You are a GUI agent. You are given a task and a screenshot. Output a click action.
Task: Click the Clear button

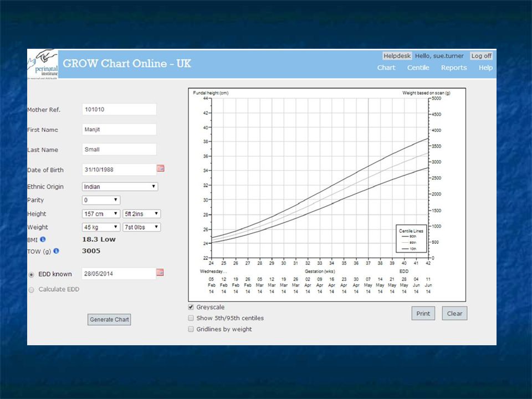pyautogui.click(x=454, y=314)
